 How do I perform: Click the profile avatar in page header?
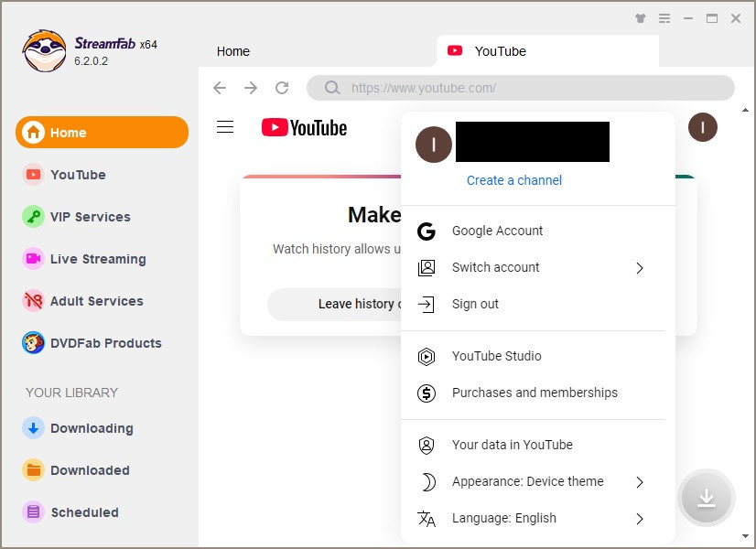703,127
